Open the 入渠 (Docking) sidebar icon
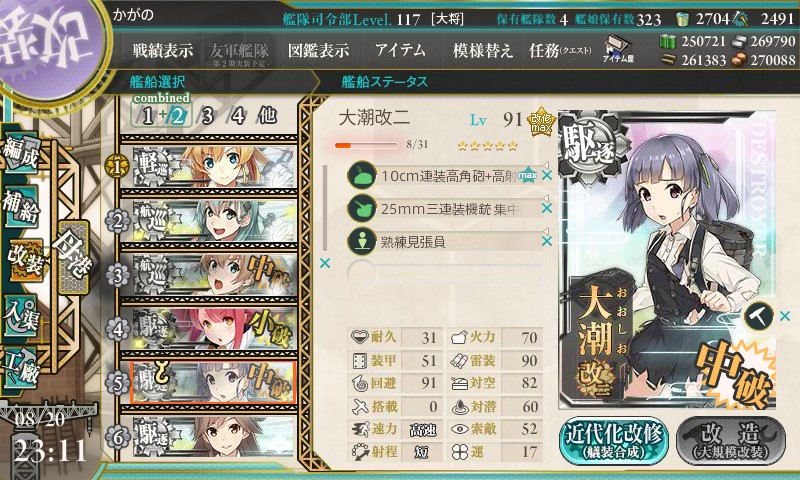 tap(20, 316)
